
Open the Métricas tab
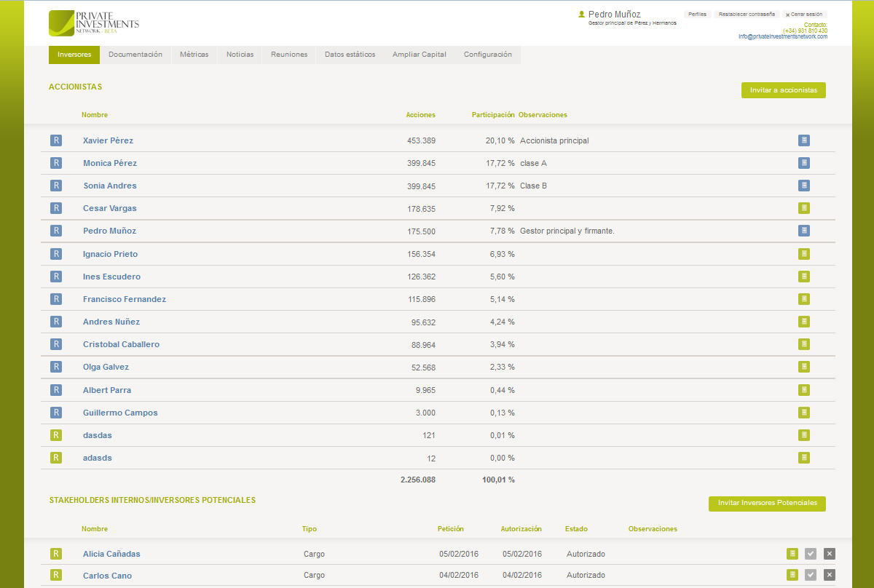coord(194,55)
